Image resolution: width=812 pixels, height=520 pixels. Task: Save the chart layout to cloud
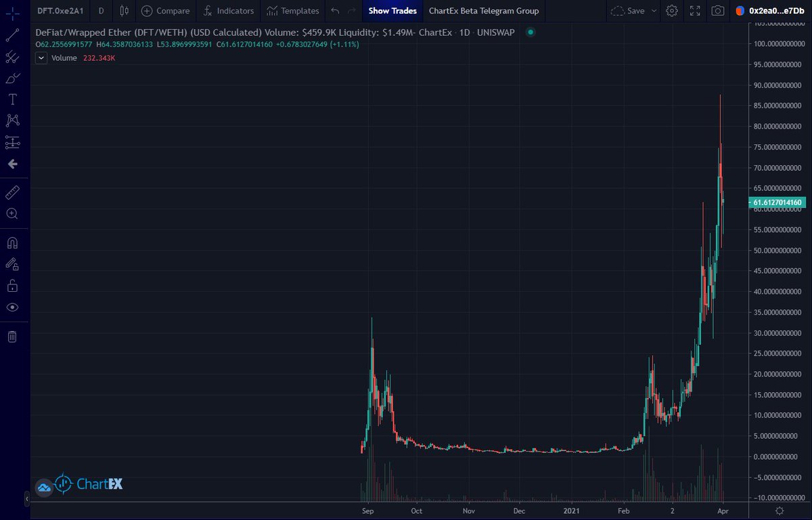(x=627, y=11)
